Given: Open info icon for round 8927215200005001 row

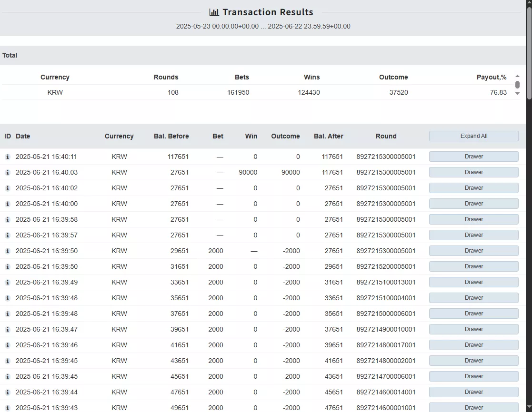Looking at the screenshot, I should [8, 266].
